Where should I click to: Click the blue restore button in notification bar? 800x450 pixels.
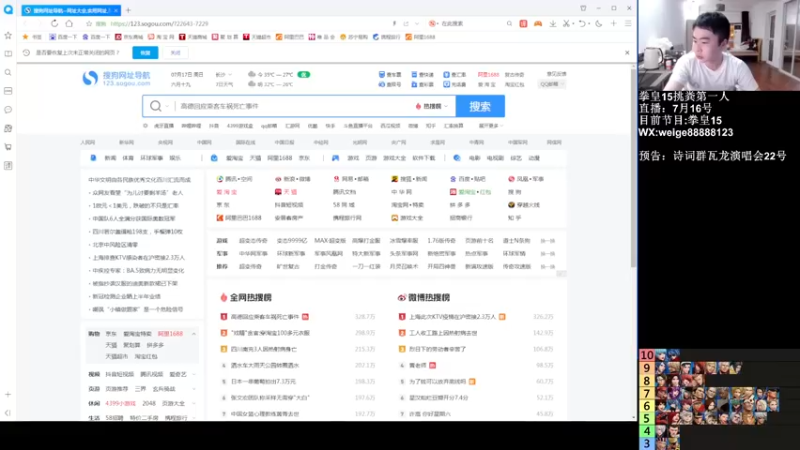(x=145, y=53)
